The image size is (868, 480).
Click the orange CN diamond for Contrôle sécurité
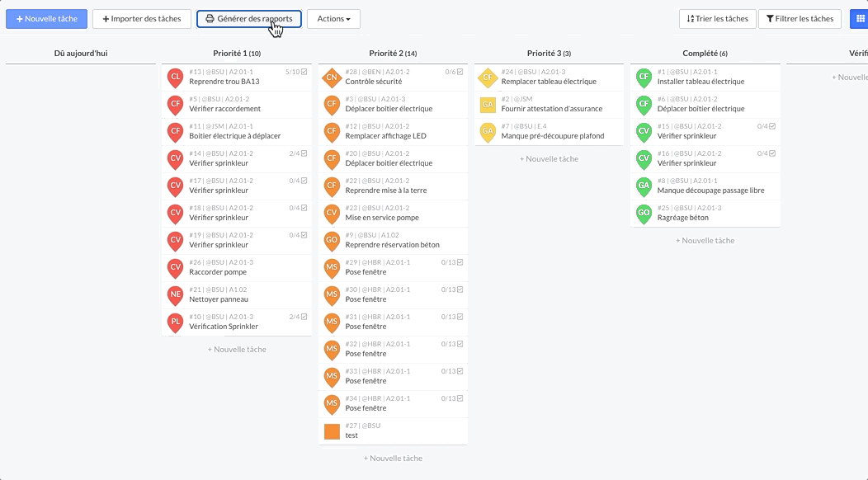point(332,78)
